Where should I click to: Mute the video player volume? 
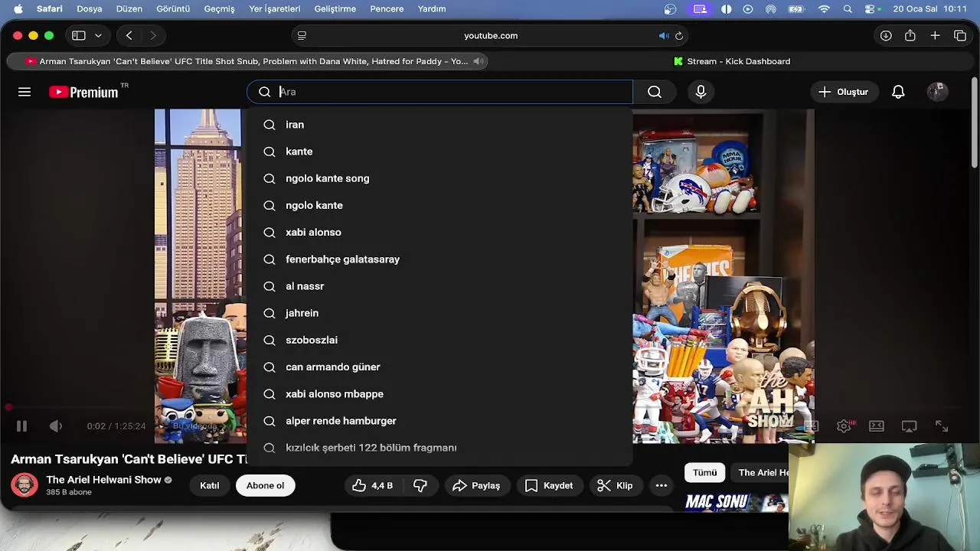coord(56,426)
